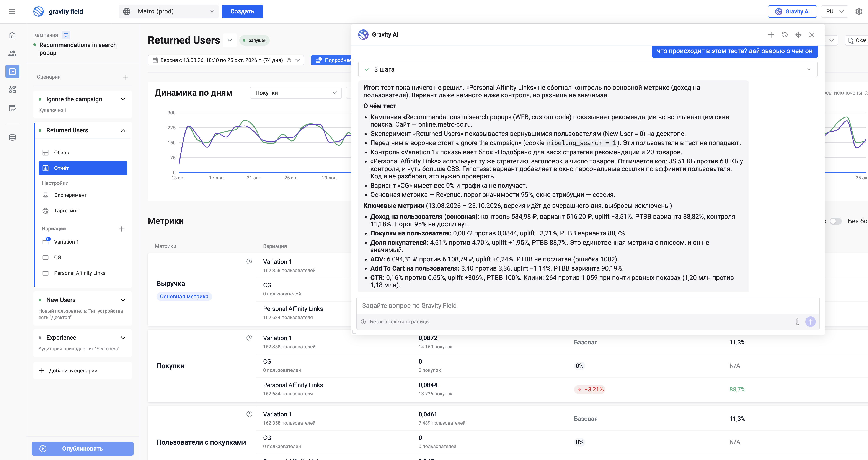The image size is (868, 460).
Task: Open the Покупки chart metric dropdown
Action: click(x=295, y=93)
